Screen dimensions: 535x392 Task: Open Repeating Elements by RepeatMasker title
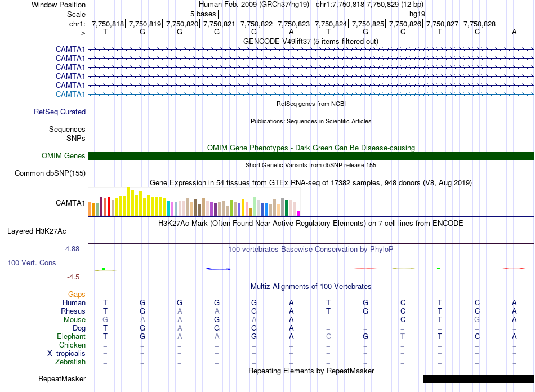click(x=311, y=371)
